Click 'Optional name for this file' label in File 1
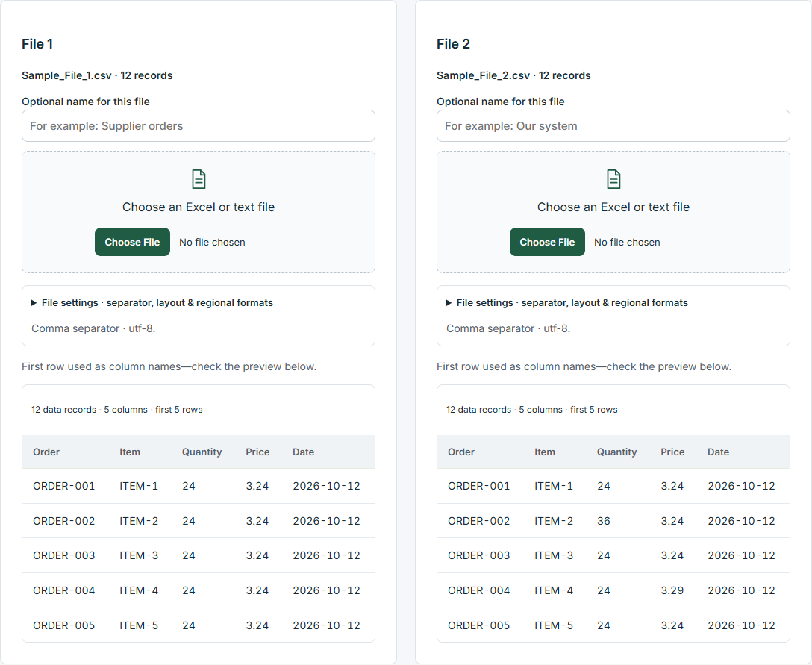Image resolution: width=812 pixels, height=665 pixels. [85, 102]
